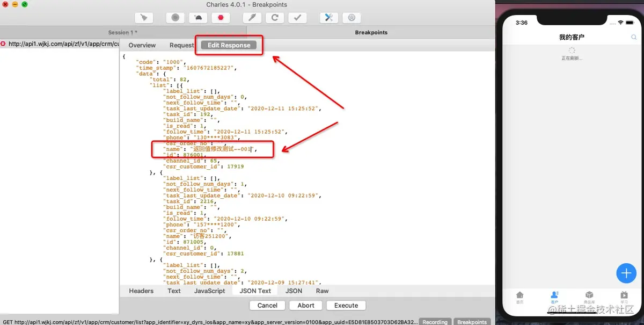The image size is (644, 325).
Task: Tap the 客户 customers tab in simulator
Action: [x=554, y=297]
